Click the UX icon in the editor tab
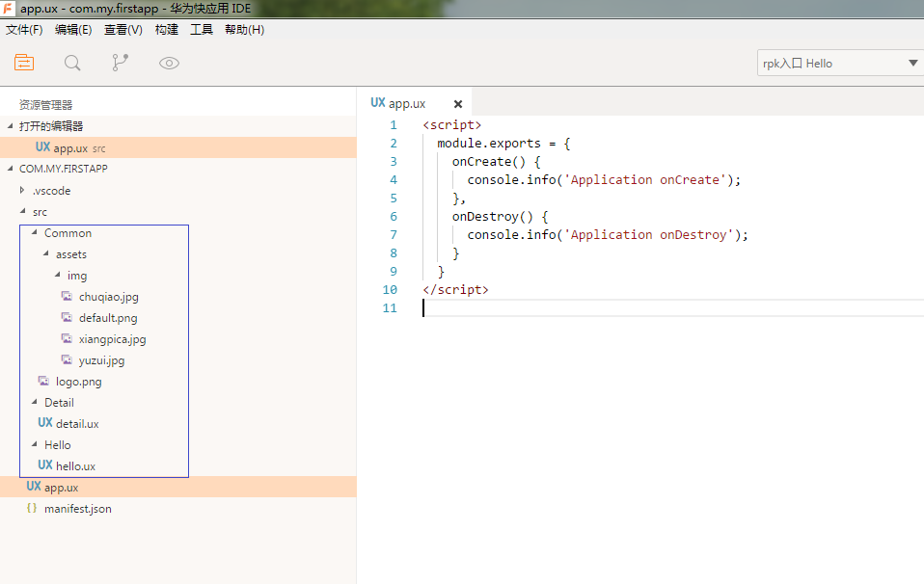This screenshot has height=584, width=924. (x=378, y=102)
